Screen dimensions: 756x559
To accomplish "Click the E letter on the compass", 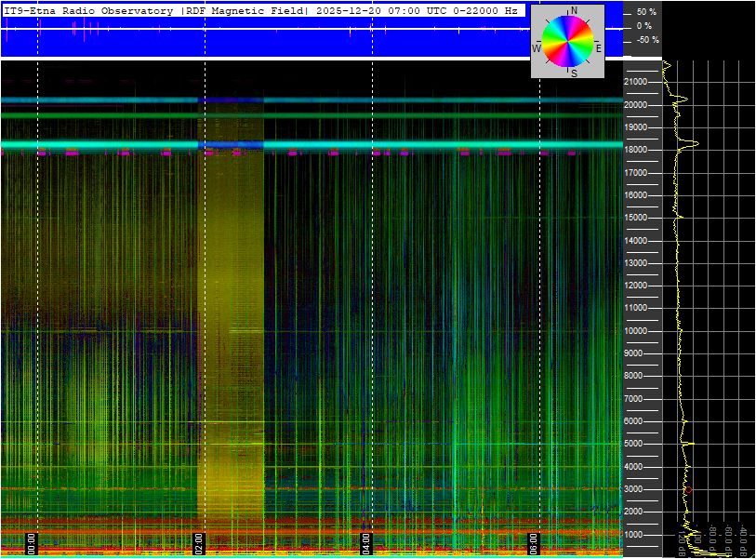I will click(x=598, y=48).
